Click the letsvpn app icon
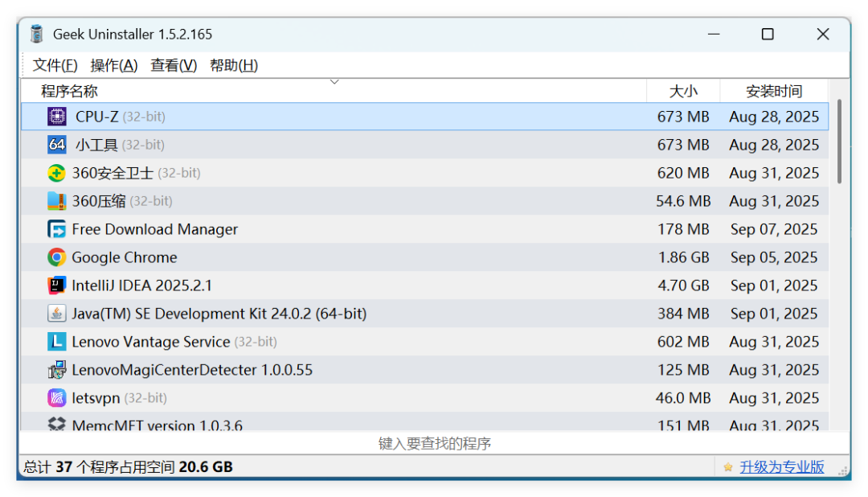Viewport: 868px width, 497px height. 56,398
